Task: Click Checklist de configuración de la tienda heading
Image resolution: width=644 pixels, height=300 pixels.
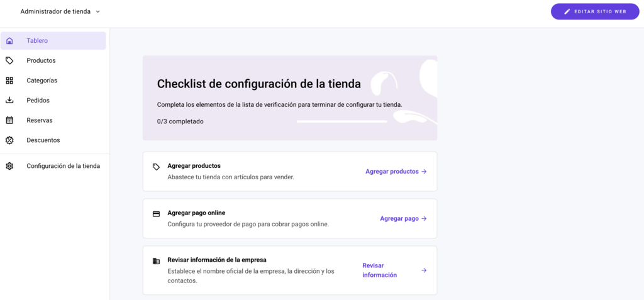Action: point(259,84)
